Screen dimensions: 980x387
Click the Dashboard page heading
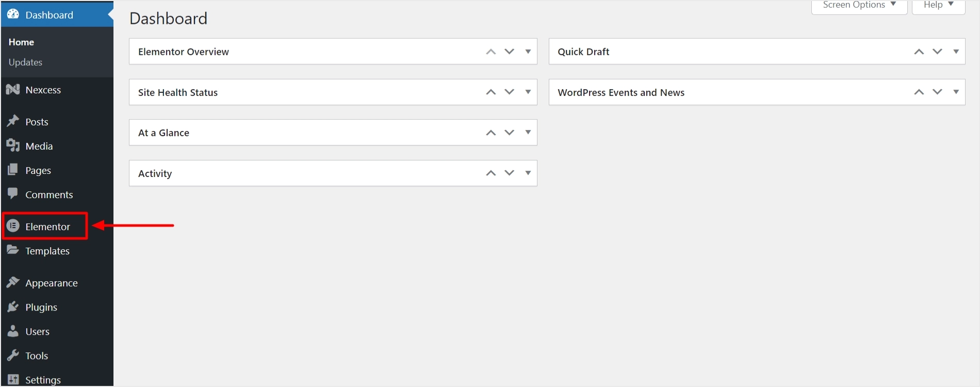pos(168,19)
